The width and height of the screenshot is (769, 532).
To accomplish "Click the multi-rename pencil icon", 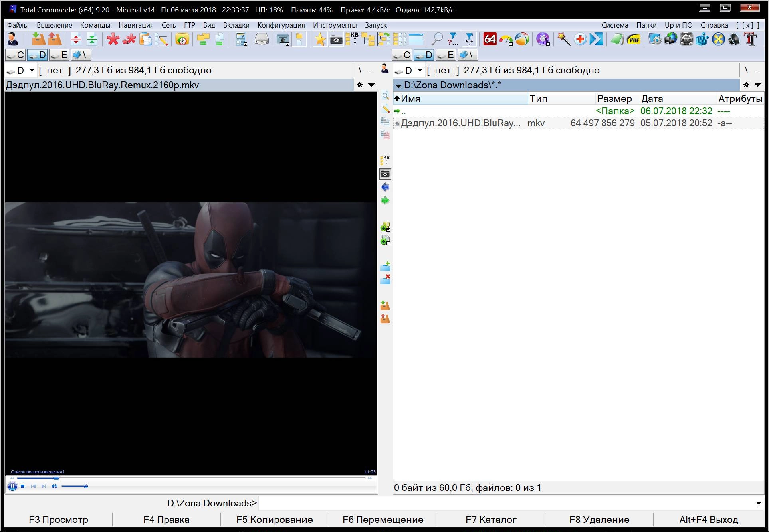I will 161,39.
